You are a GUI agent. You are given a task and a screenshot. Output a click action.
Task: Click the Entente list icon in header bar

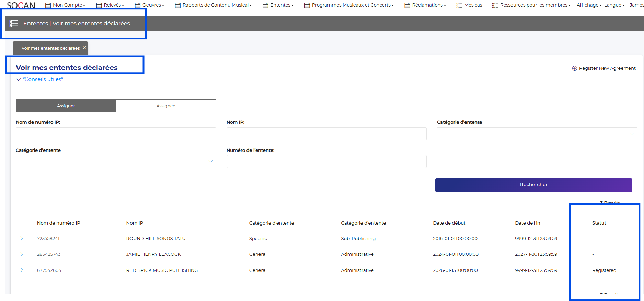pos(14,23)
